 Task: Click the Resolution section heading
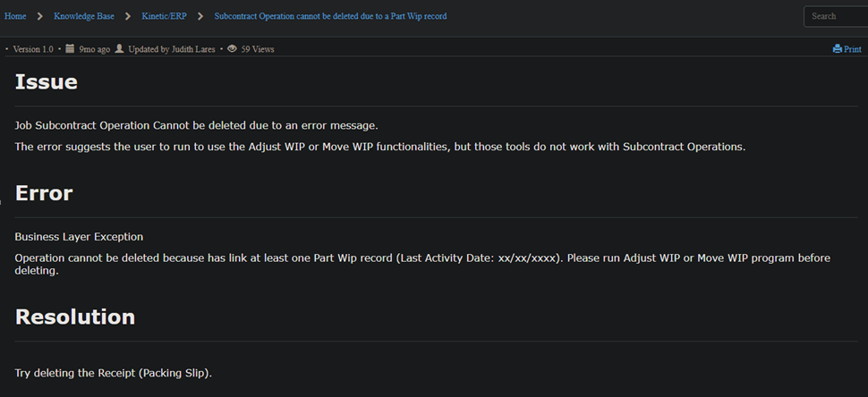pyautogui.click(x=75, y=317)
